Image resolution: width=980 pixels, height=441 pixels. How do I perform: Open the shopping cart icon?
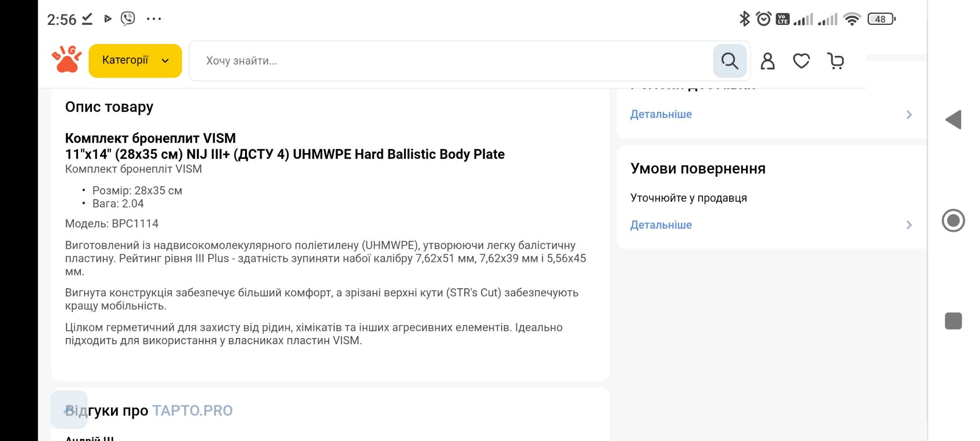point(835,61)
